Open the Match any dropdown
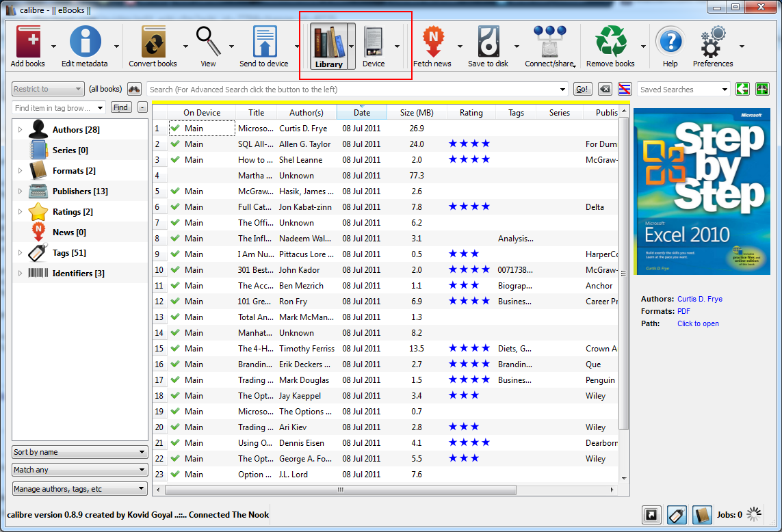Image resolution: width=782 pixels, height=532 pixels. tap(80, 470)
